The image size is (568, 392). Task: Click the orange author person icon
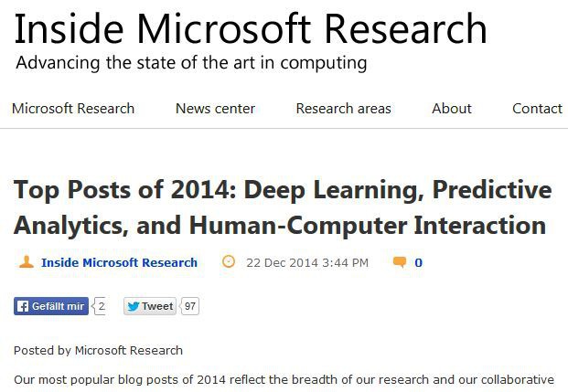[x=27, y=261]
